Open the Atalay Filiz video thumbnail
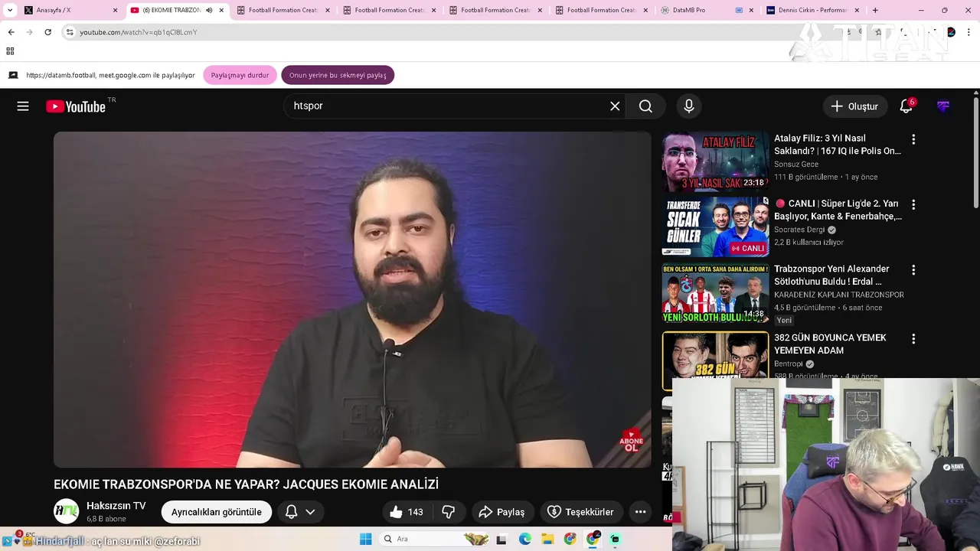980x551 pixels. click(715, 161)
